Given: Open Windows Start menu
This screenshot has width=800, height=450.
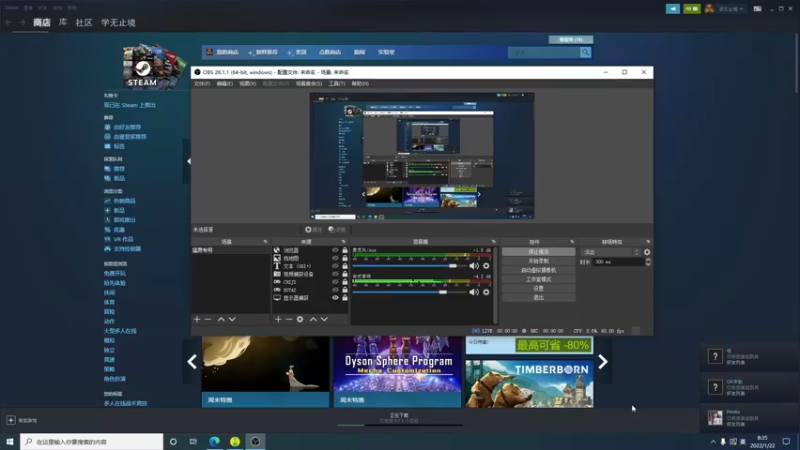Looking at the screenshot, I should tap(10, 441).
